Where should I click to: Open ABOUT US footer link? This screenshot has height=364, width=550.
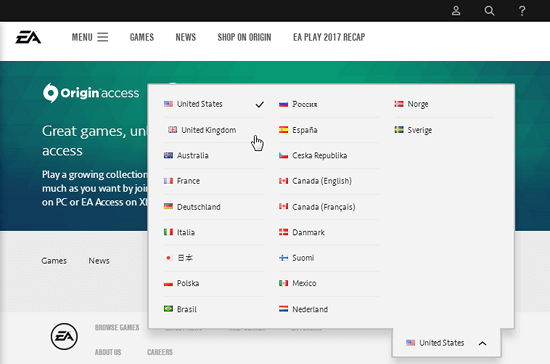(x=108, y=352)
